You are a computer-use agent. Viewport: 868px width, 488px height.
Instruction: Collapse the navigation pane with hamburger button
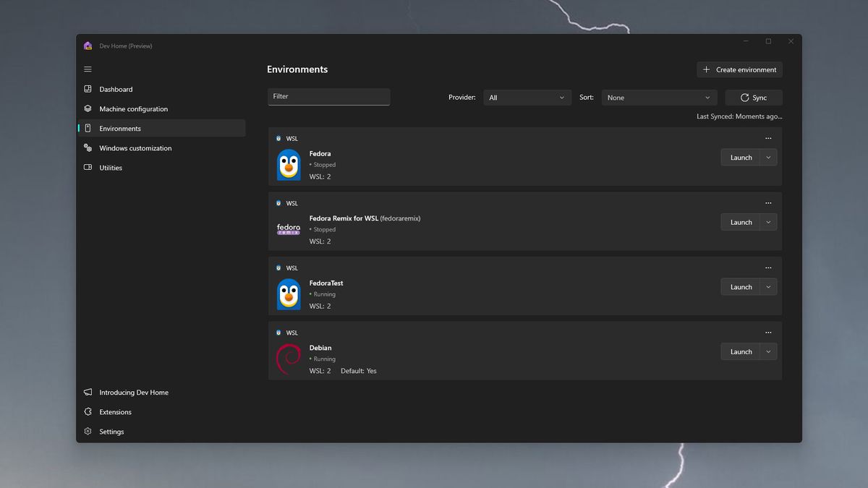(x=88, y=69)
